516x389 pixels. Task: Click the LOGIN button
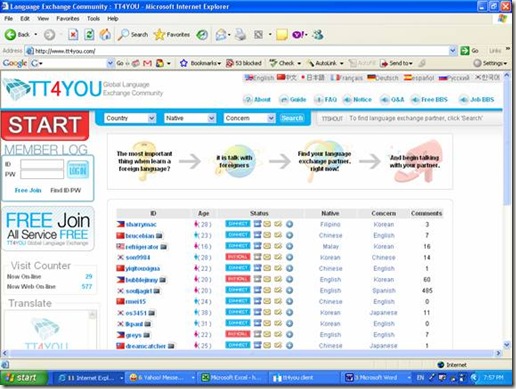click(78, 170)
